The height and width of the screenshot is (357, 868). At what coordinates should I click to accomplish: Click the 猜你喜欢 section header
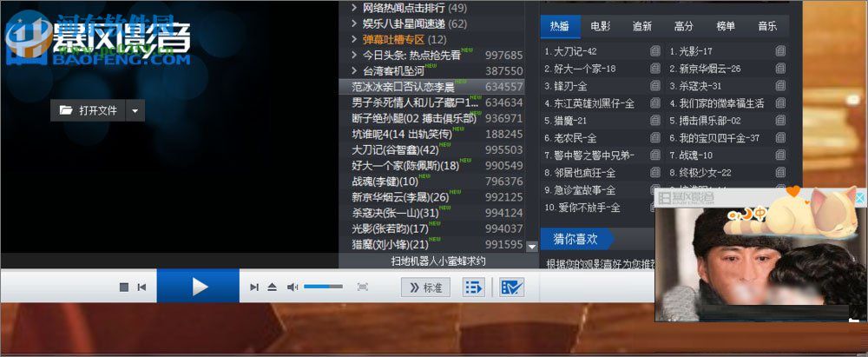(577, 239)
